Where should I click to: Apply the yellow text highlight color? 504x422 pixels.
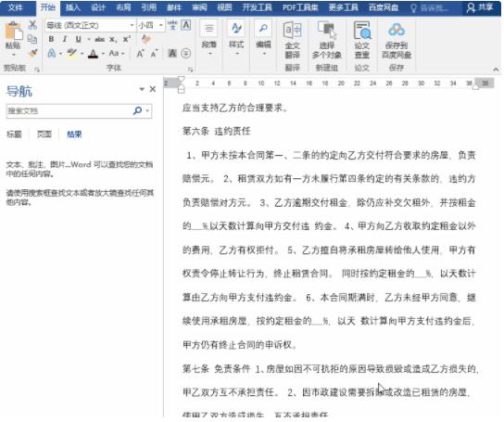(x=71, y=53)
